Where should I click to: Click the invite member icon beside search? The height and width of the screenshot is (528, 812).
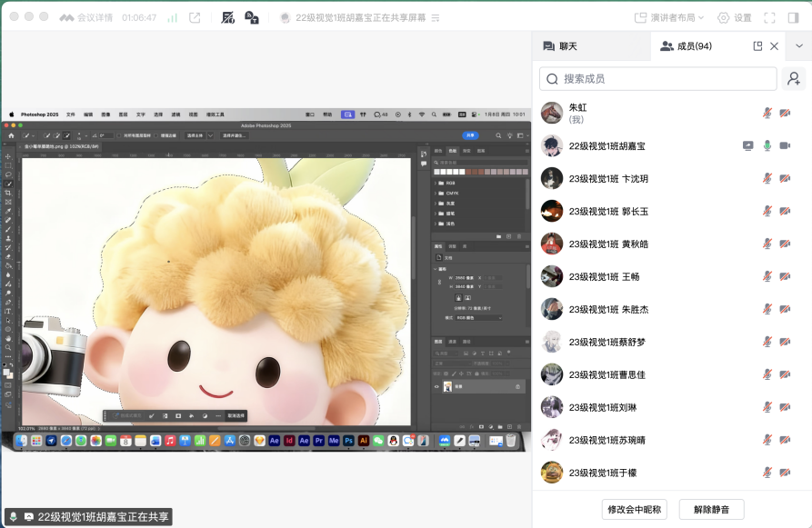(795, 79)
